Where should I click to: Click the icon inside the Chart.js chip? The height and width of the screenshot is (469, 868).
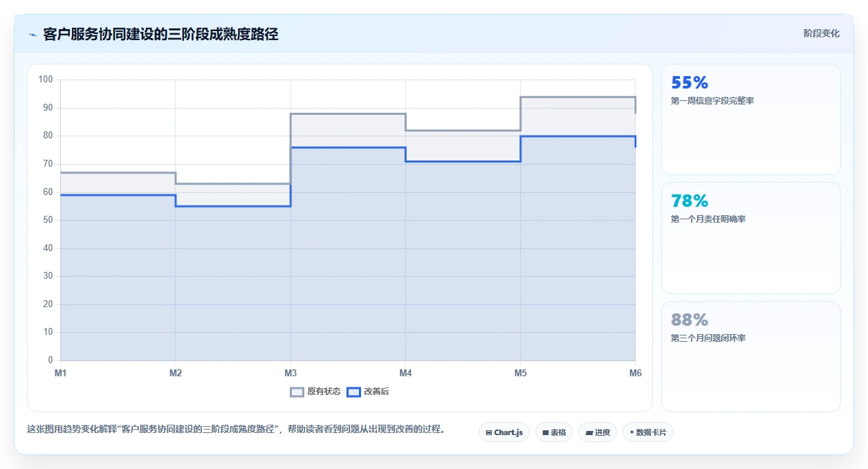click(489, 433)
